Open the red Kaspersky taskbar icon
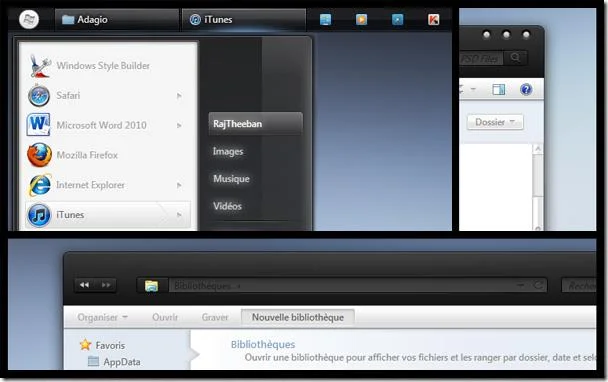The height and width of the screenshot is (382, 608). click(x=434, y=19)
